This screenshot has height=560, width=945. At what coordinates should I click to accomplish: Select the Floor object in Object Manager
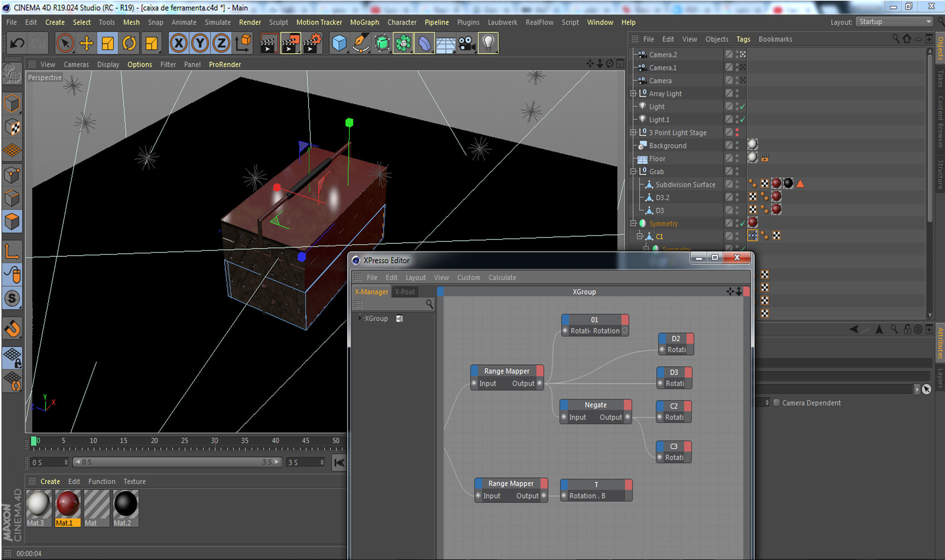[x=657, y=159]
